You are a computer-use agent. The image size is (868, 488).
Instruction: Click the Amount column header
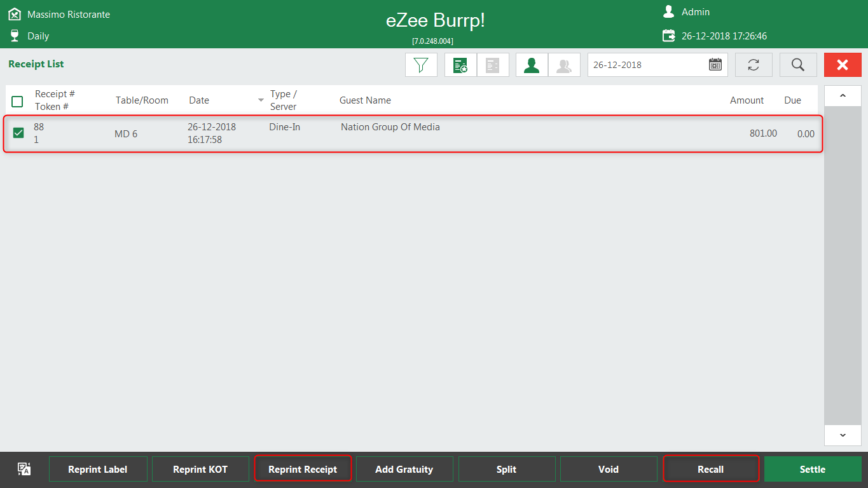tap(747, 100)
